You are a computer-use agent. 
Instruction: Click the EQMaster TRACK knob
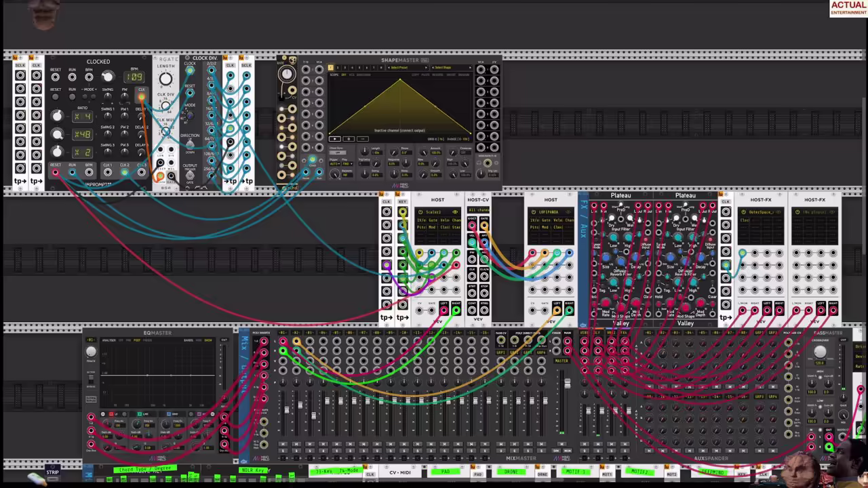(91, 352)
